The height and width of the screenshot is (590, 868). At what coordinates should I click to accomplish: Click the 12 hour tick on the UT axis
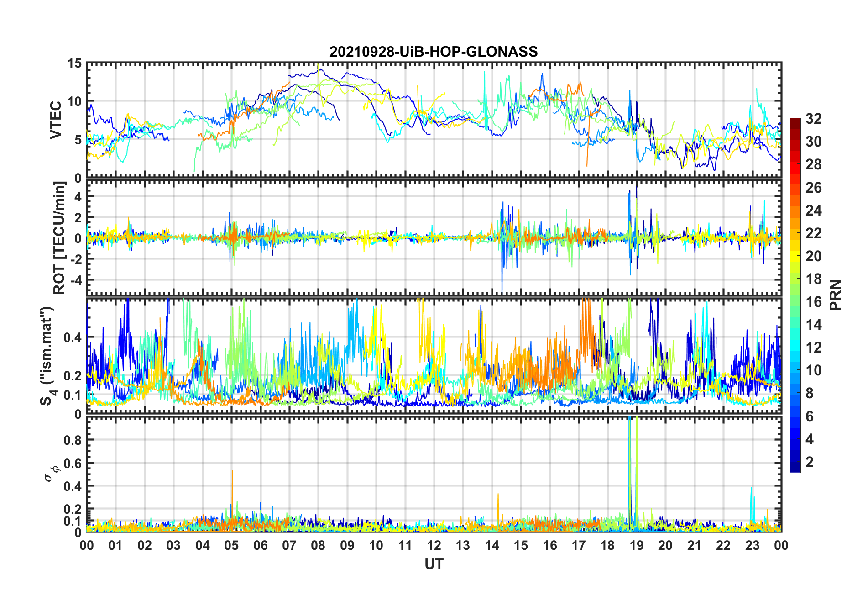[434, 546]
